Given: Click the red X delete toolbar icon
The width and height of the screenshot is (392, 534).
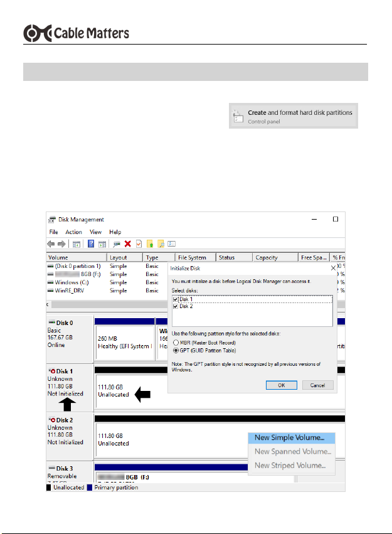Looking at the screenshot, I should (x=128, y=243).
